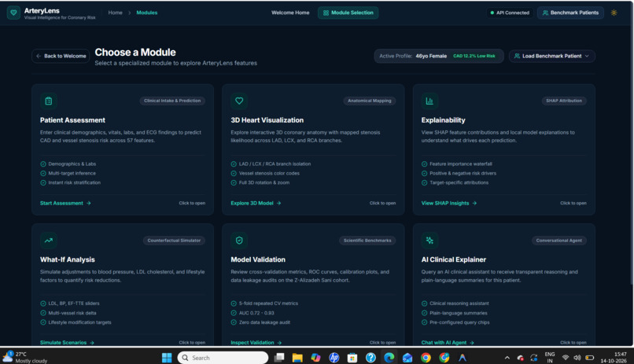Switch to the Welcome Home tab
This screenshot has height=364, width=634.
pyautogui.click(x=290, y=13)
